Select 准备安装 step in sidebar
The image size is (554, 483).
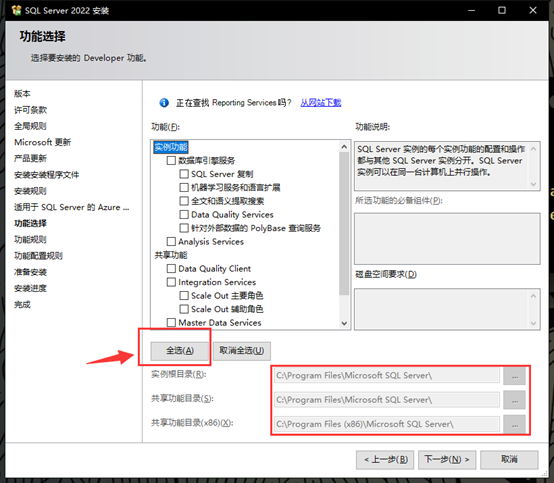click(x=30, y=272)
